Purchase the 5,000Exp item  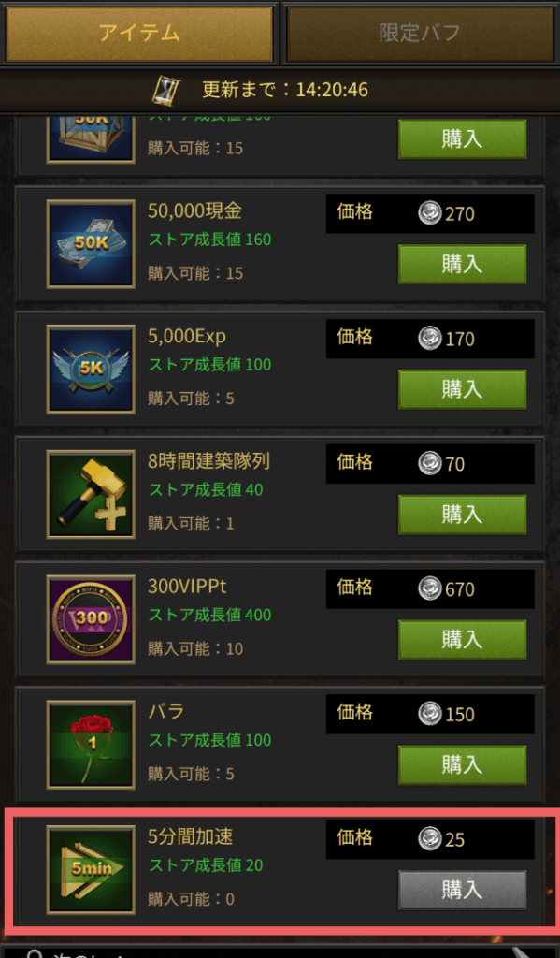click(462, 390)
